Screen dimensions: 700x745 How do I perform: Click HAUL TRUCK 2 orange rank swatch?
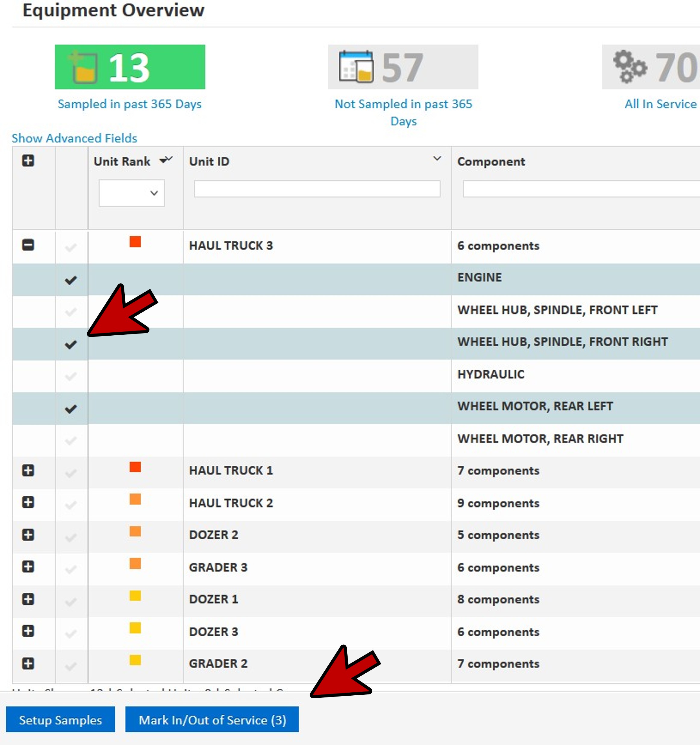(135, 499)
